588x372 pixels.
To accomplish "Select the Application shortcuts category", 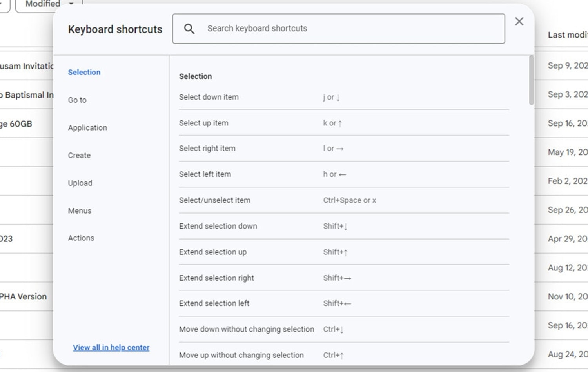I will point(87,127).
